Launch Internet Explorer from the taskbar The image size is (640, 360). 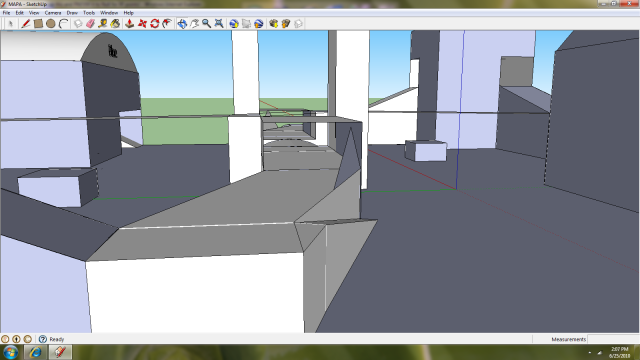[35, 352]
